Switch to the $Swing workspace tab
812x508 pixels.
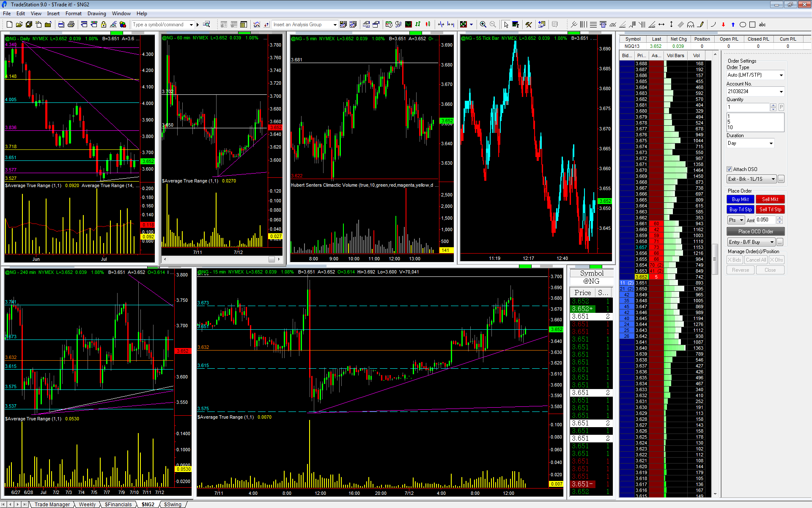coord(173,505)
